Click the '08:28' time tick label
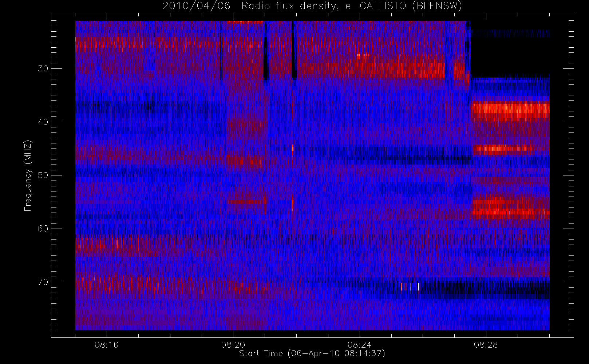Viewport: 589px width, 364px height. pos(486,345)
